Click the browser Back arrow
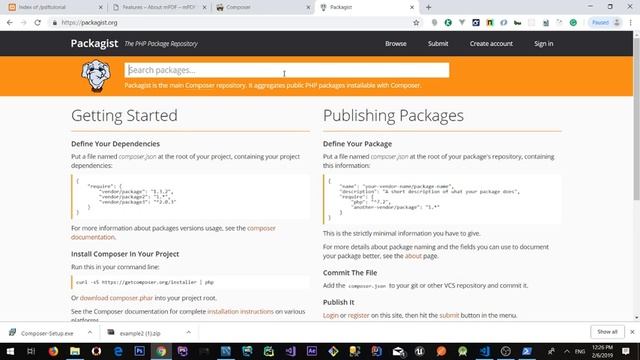Screen dimensions: 640x360 coord(10,23)
